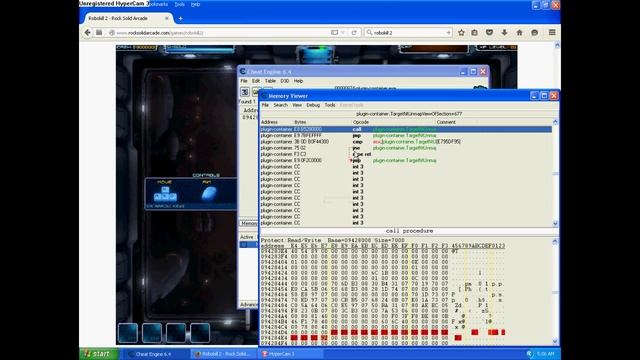
Task: Click first weapon slot in the game
Action: click(128, 332)
